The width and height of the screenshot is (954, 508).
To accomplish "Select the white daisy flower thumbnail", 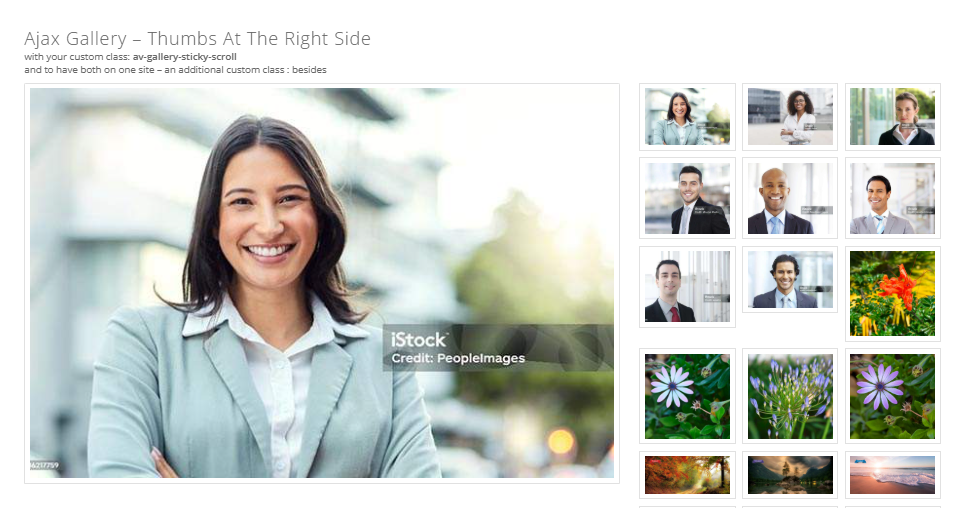I will (687, 396).
